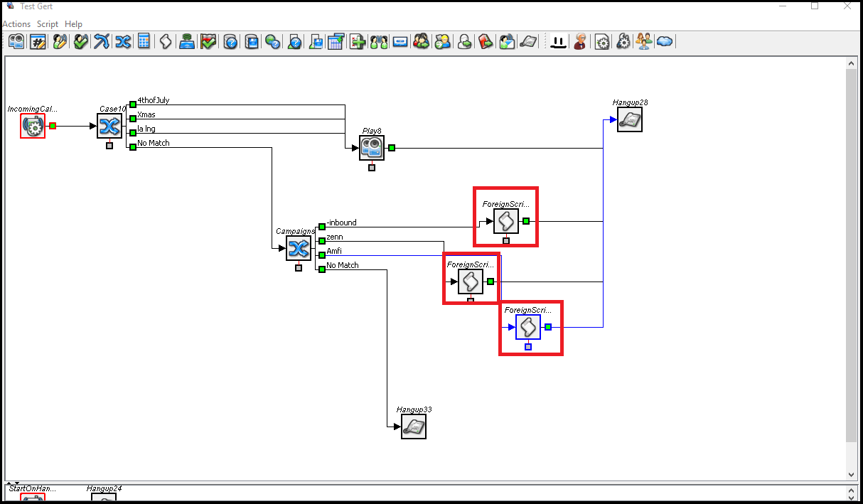Select the database question-mark lookup tool
The image size is (863, 504).
click(x=230, y=42)
